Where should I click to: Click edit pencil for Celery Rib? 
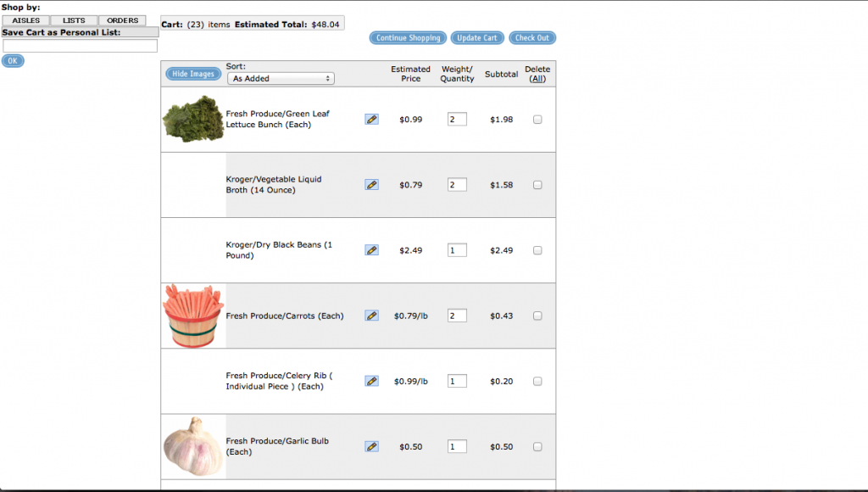371,381
